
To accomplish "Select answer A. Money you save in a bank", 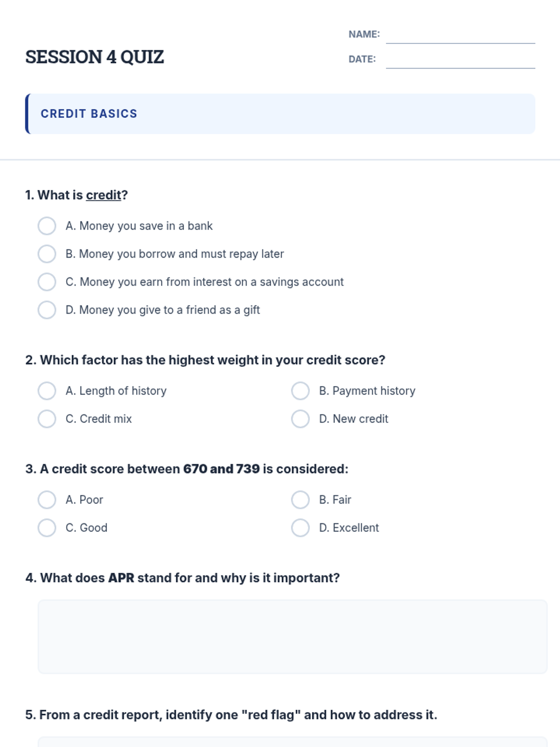I will click(x=47, y=226).
